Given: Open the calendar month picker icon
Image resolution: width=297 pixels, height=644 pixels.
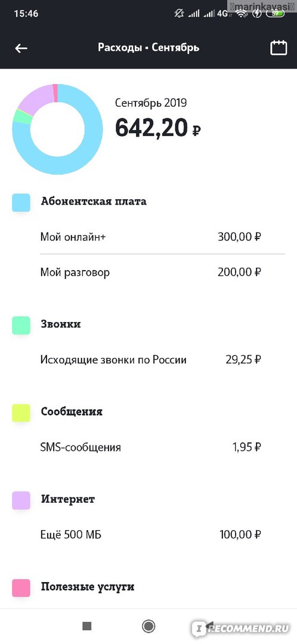Looking at the screenshot, I should tap(279, 47).
